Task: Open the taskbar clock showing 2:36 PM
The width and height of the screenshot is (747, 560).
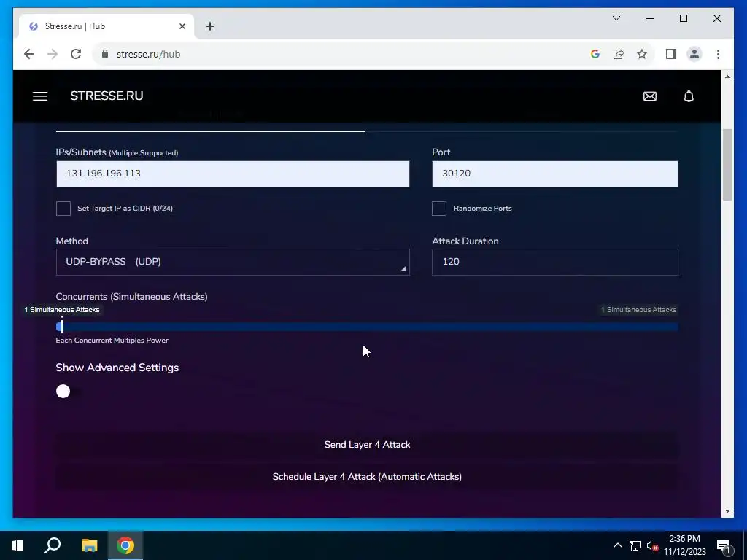Action: point(684,545)
